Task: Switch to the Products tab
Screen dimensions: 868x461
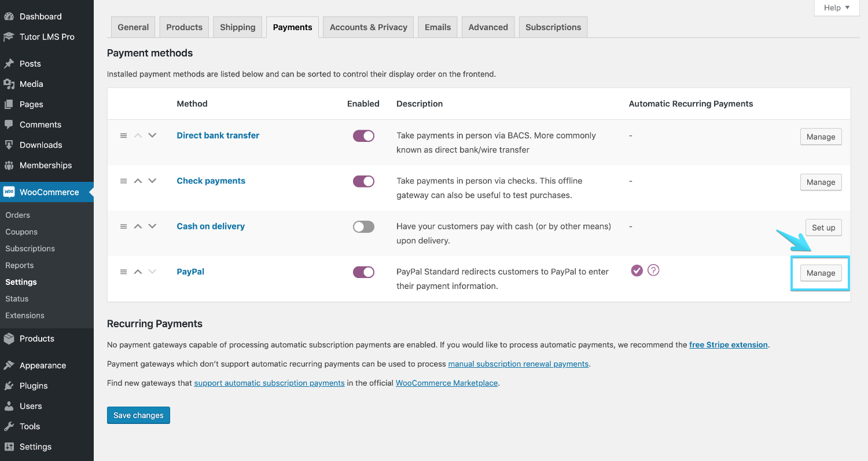Action: tap(184, 27)
